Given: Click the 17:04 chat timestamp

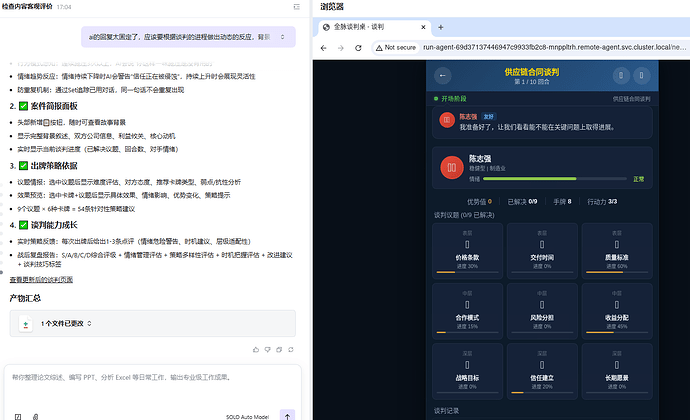Looking at the screenshot, I should click(64, 7).
